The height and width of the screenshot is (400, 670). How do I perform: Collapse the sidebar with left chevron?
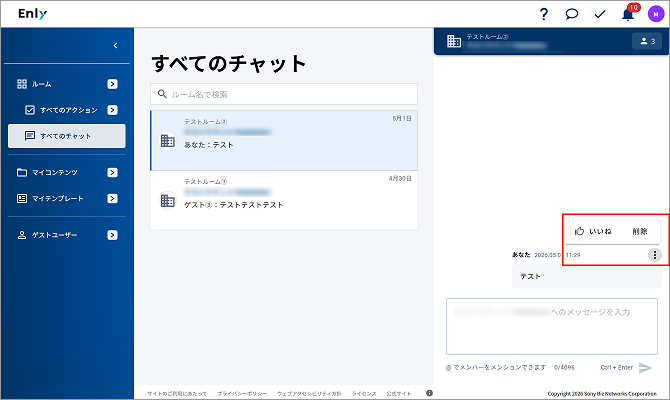point(115,45)
